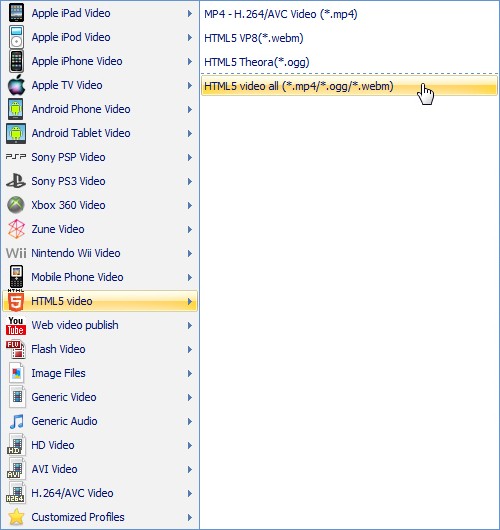The image size is (500, 530).
Task: Open the Mobile Phone Video category
Action: (x=100, y=277)
